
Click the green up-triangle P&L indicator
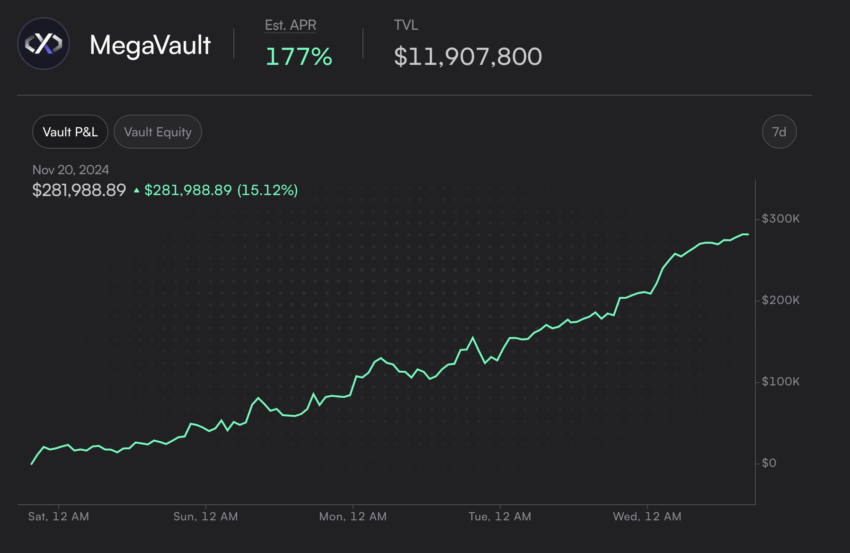pyautogui.click(x=137, y=190)
